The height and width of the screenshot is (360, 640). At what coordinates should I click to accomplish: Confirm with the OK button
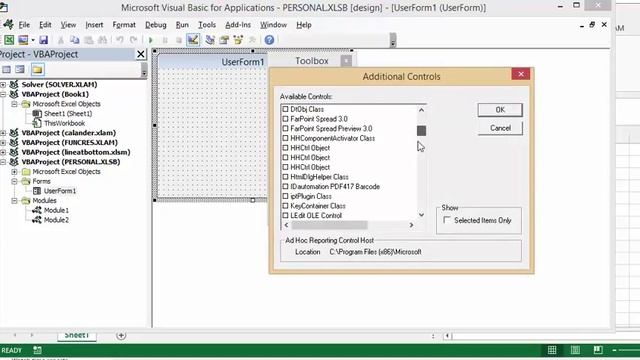tap(500, 110)
